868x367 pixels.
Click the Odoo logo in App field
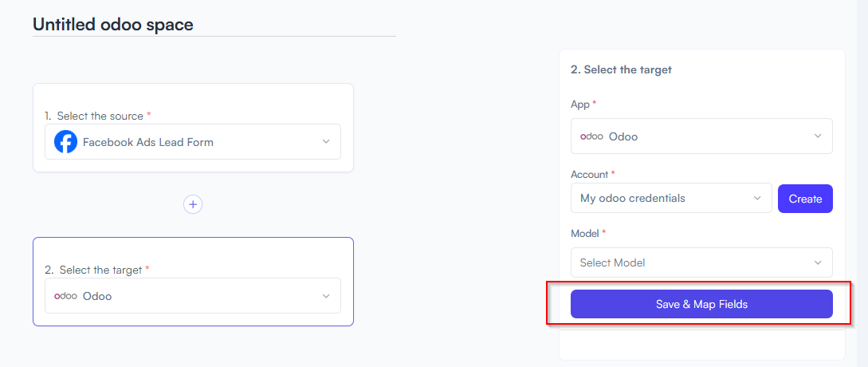tap(591, 136)
